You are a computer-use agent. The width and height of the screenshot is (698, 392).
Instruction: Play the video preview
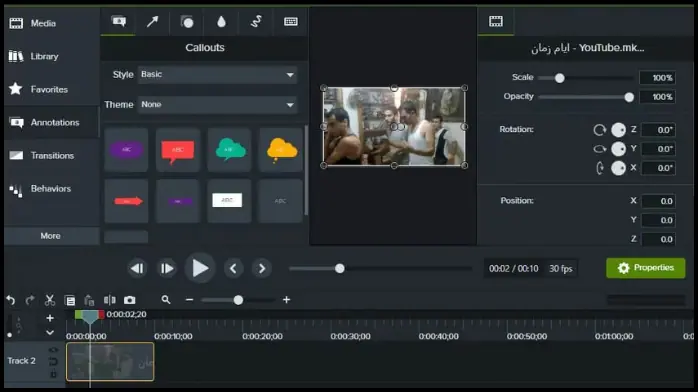(x=200, y=268)
